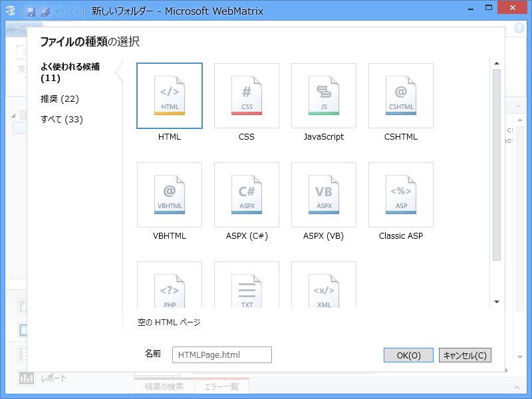Screen dimensions: 532x399
Task: Show the よく使われる候補 (11) category
Action: point(70,72)
